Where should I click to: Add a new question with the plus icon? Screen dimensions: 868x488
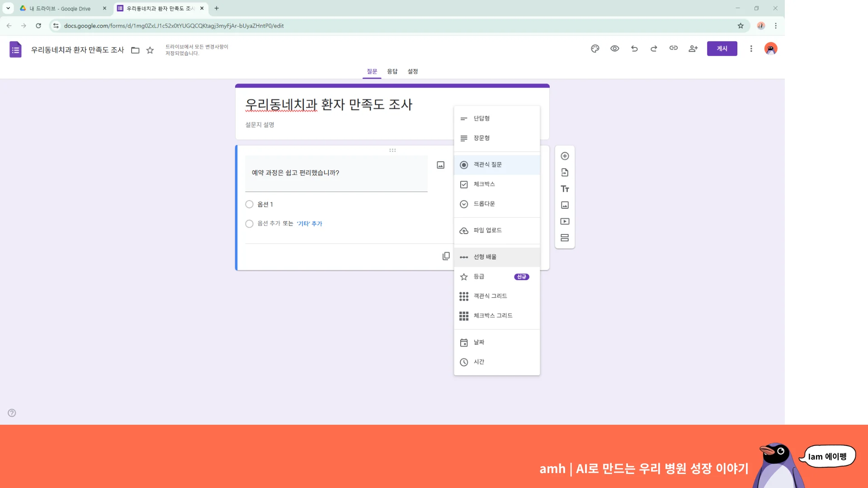tap(565, 155)
